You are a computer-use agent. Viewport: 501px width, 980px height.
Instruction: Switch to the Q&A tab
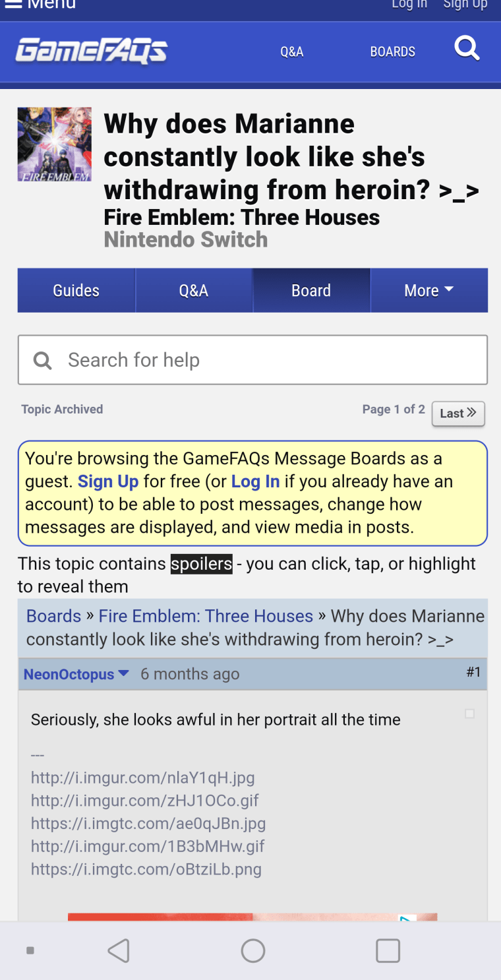(x=193, y=290)
